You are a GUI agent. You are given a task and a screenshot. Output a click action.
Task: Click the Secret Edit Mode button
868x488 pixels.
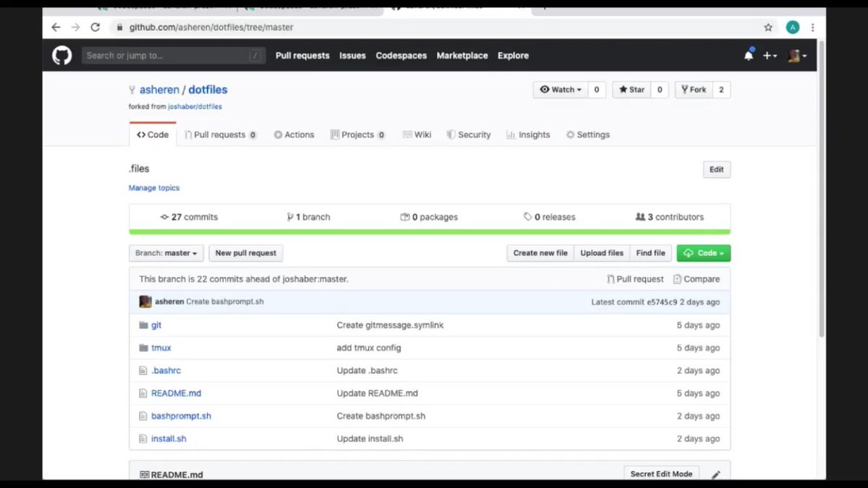662,474
